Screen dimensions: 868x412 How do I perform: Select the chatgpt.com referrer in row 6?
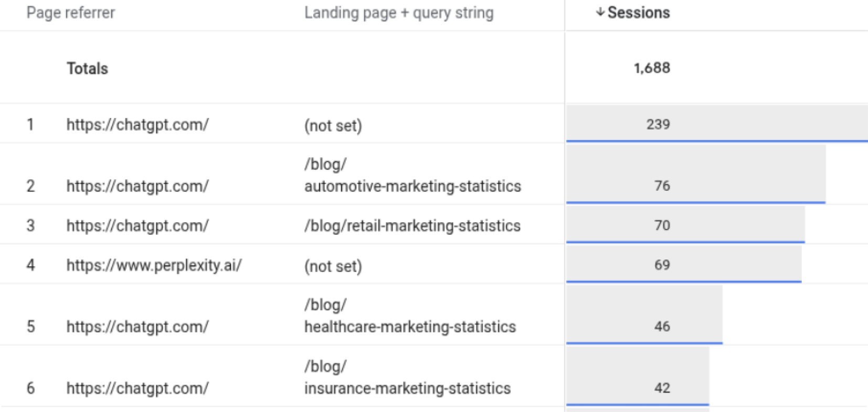pos(137,388)
